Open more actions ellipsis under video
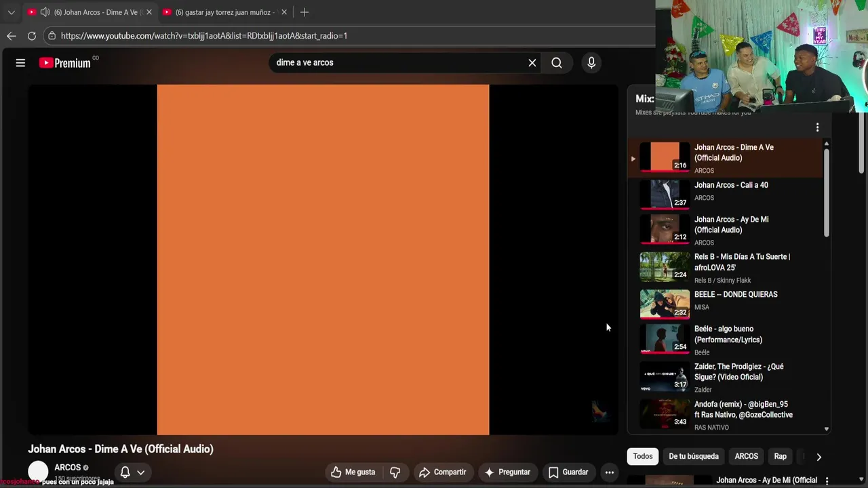 [x=610, y=472]
